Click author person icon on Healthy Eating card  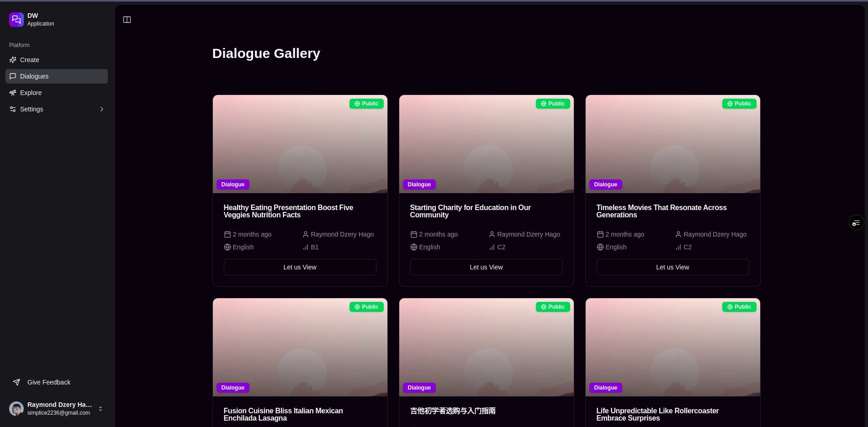[306, 234]
